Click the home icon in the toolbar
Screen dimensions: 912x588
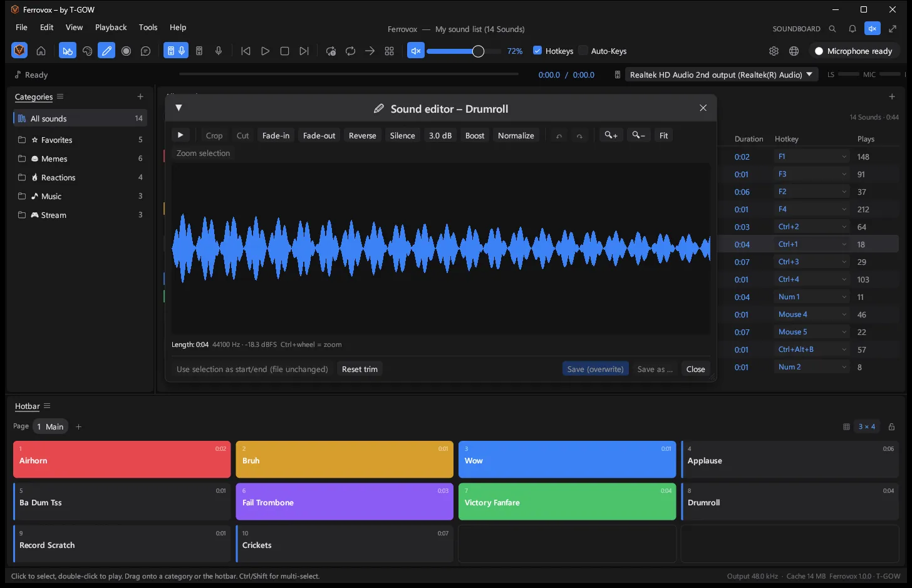(41, 51)
